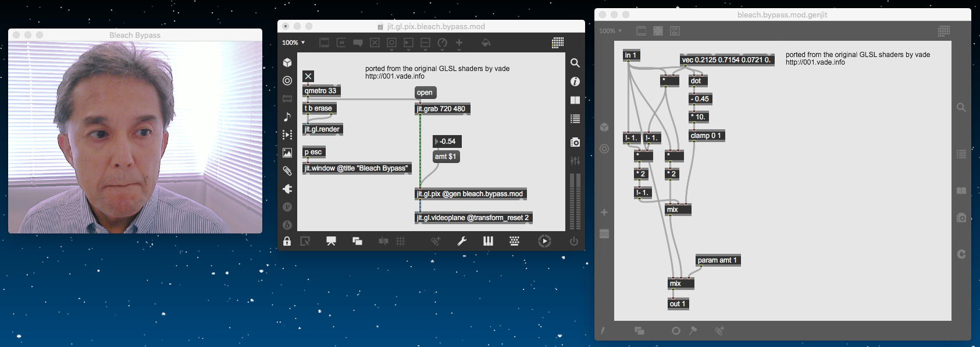Open the 100% zoom dropdown in main patcher
Screen dimensions: 980x347
click(293, 43)
